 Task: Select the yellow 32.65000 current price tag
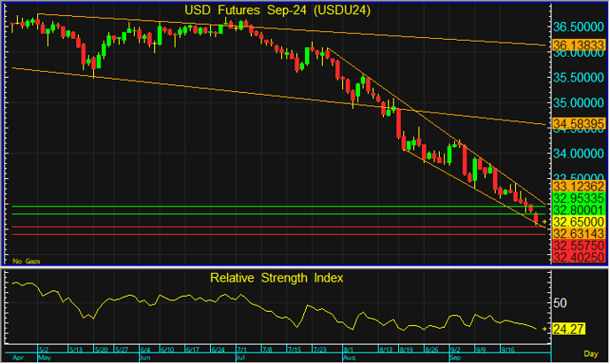pyautogui.click(x=578, y=221)
